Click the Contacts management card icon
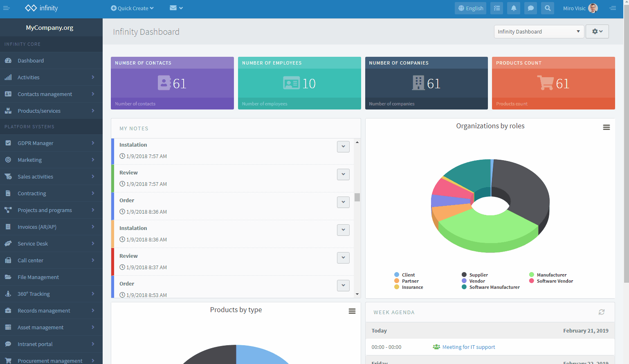The width and height of the screenshot is (629, 364). tap(8, 94)
